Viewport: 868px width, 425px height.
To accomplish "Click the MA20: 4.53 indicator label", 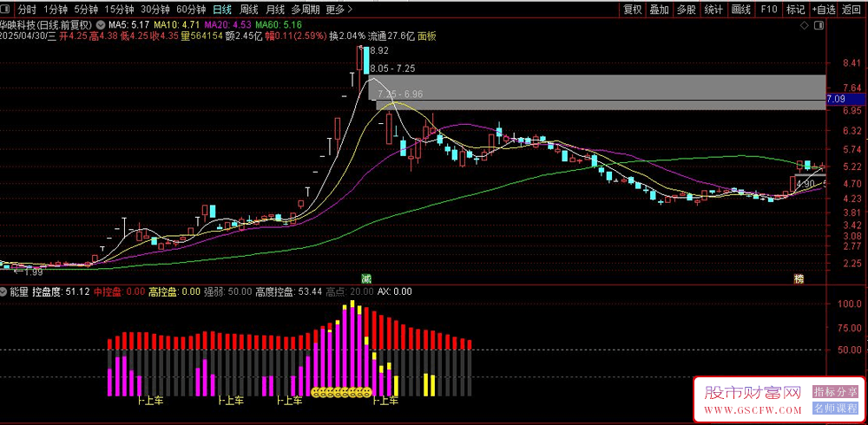I will [227, 25].
